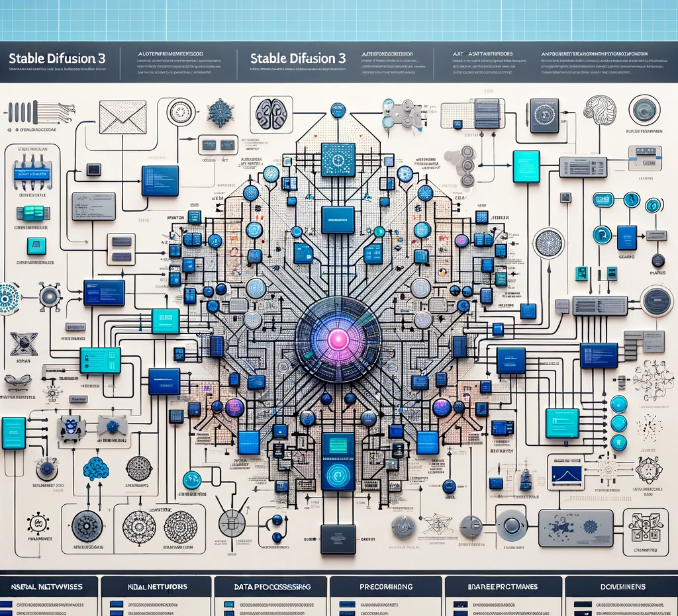Click the MARUS label
Image resolution: width=678 pixels, height=616 pixels.
[x=657, y=273]
